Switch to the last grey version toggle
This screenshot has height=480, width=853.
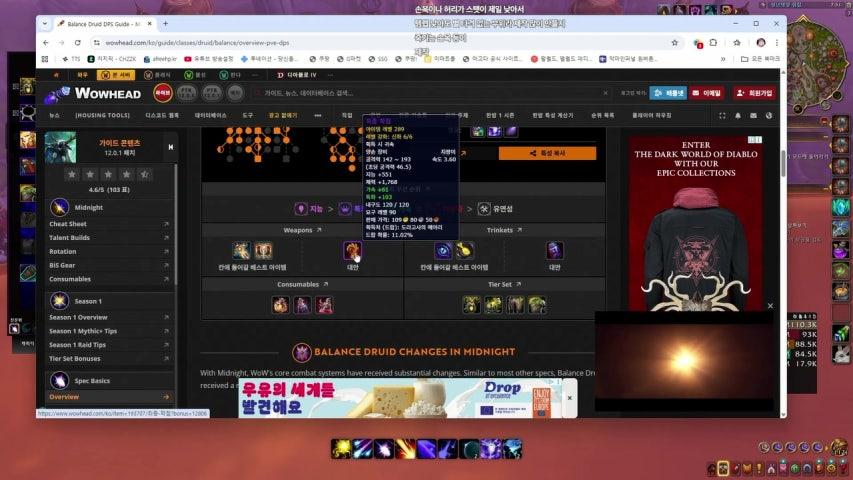tap(235, 93)
